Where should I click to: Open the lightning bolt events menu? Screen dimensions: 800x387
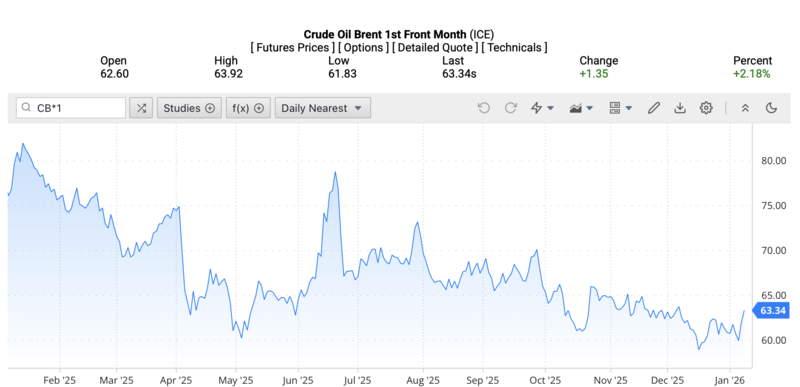(x=542, y=108)
